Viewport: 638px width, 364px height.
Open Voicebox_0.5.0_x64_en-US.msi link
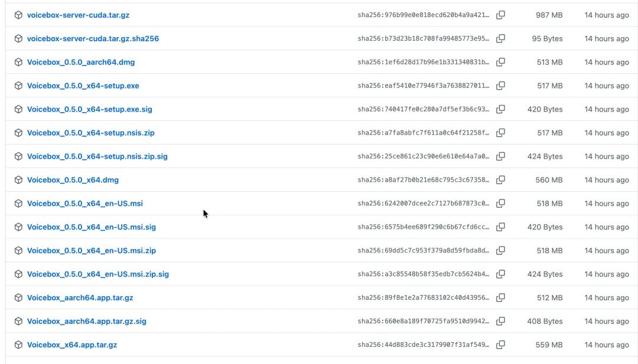(x=85, y=204)
